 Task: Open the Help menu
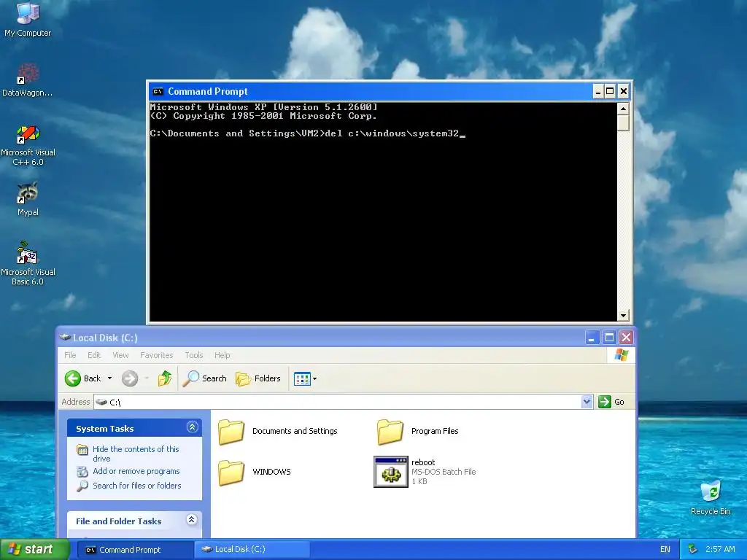tap(222, 355)
